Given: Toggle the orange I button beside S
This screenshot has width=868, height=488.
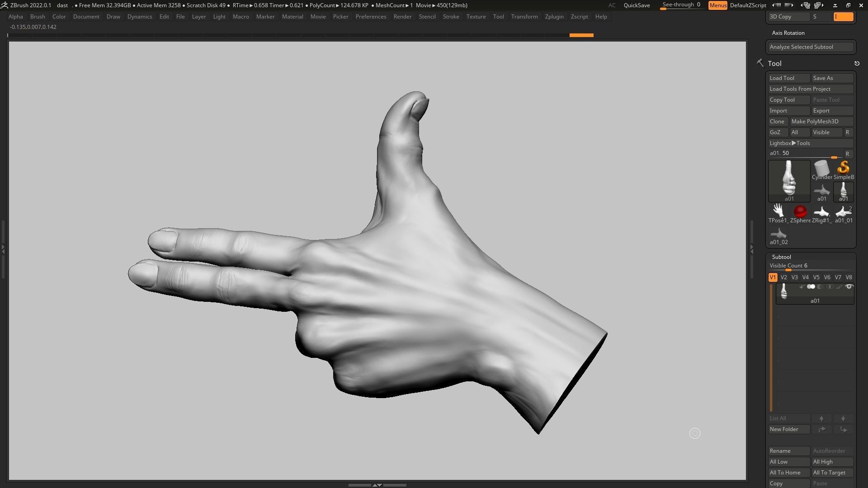Looking at the screenshot, I should pos(843,17).
